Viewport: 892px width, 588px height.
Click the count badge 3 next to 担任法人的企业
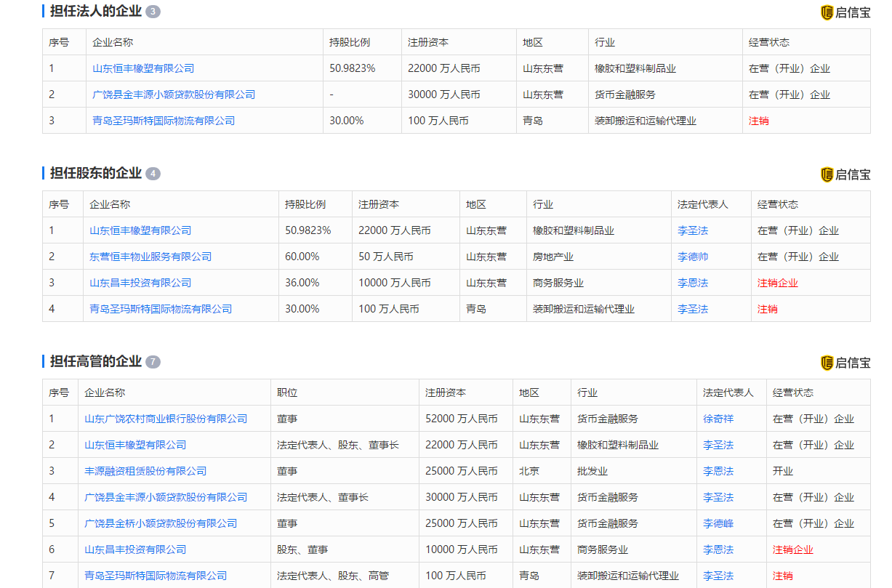coord(153,12)
